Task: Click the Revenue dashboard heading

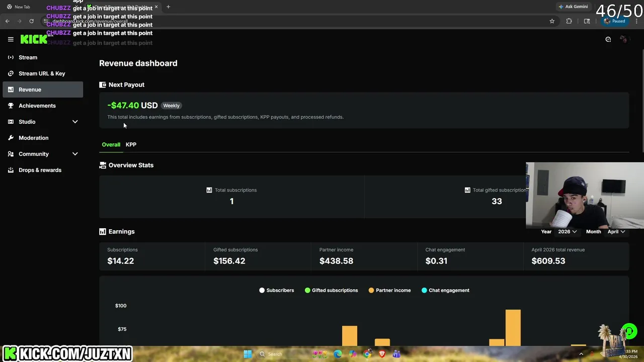Action: 138,63
